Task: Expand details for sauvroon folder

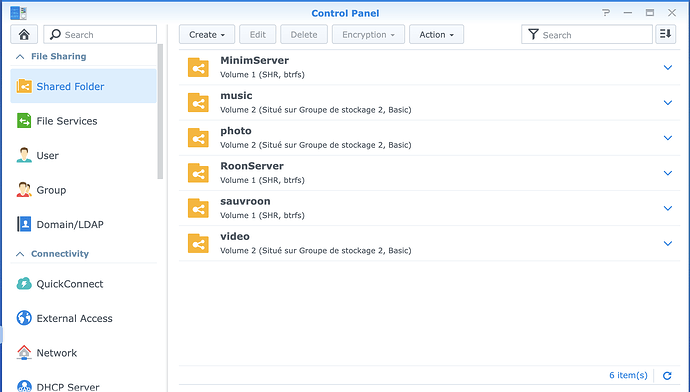Action: click(x=668, y=208)
